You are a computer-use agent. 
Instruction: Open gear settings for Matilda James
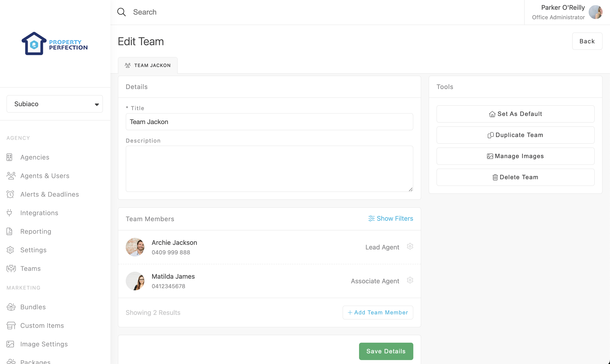[x=410, y=280]
